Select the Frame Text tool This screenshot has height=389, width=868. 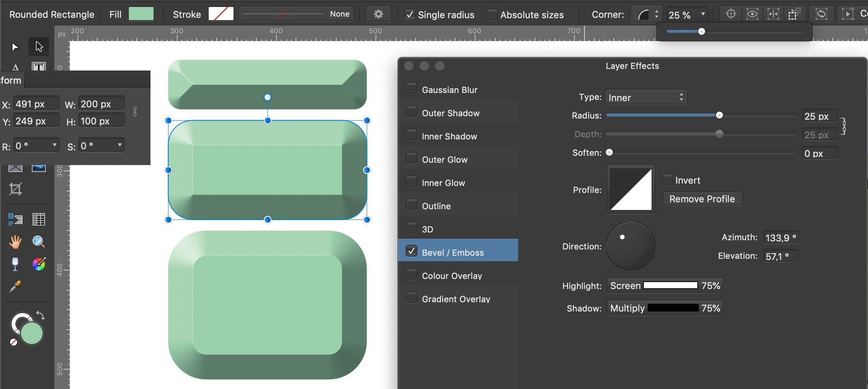[x=38, y=67]
